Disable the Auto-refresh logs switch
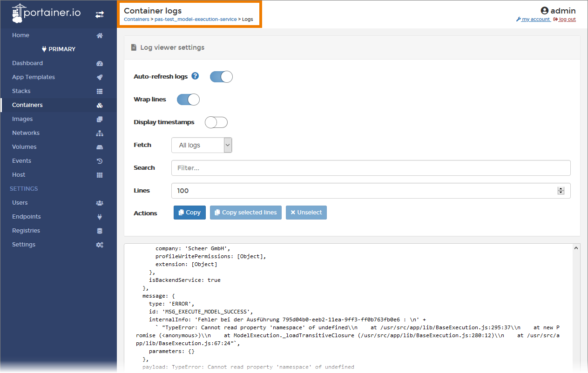Viewport: 588px width, 373px height. pyautogui.click(x=221, y=77)
